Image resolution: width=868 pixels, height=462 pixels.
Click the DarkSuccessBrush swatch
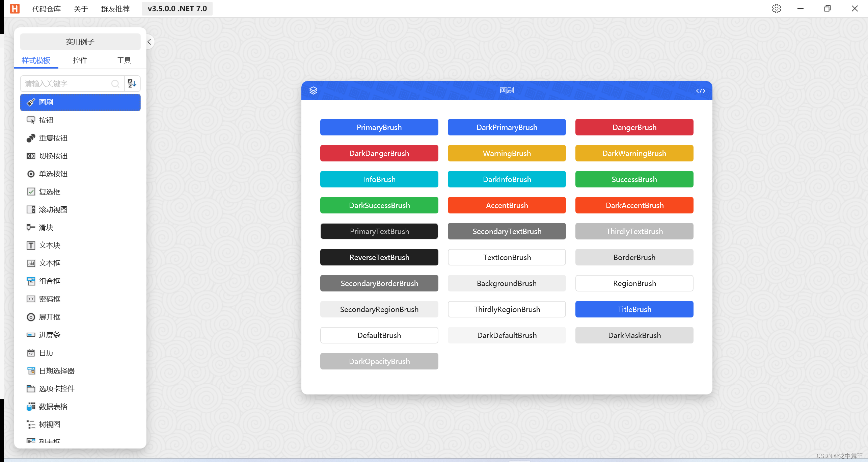point(379,205)
